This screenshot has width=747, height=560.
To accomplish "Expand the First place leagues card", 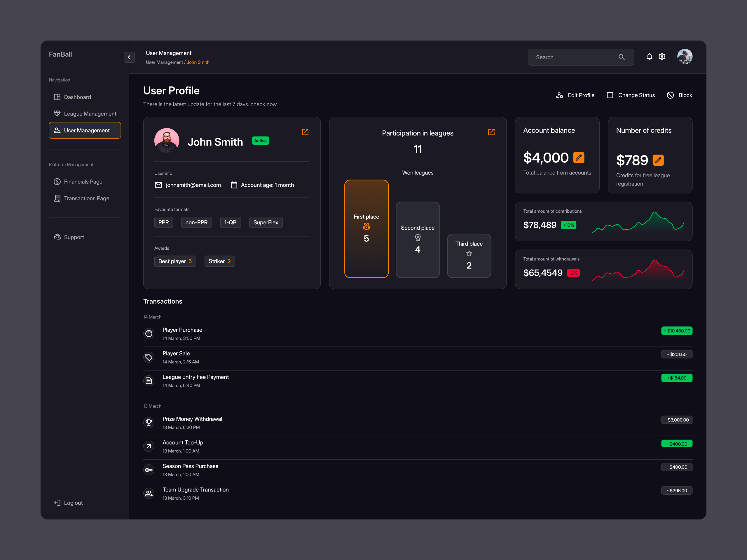I will 366,229.
